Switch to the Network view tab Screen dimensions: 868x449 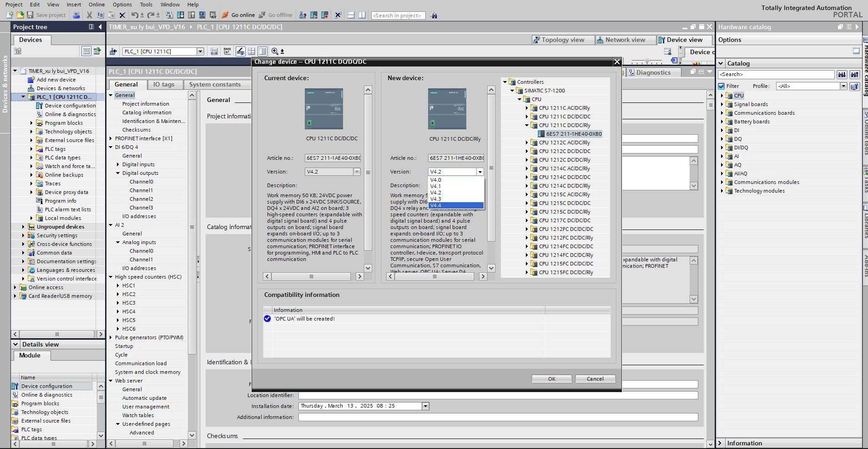(x=625, y=40)
